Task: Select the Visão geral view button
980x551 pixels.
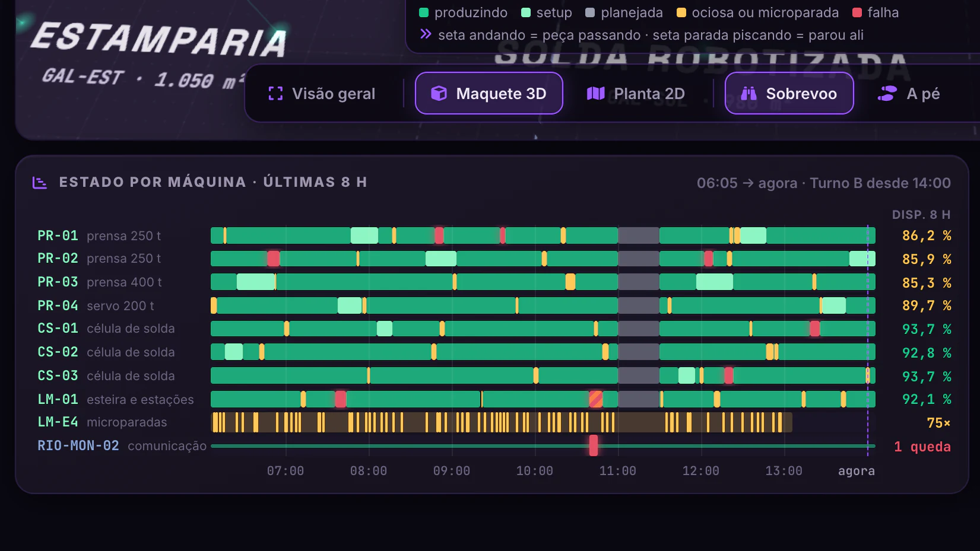Action: pos(322,94)
